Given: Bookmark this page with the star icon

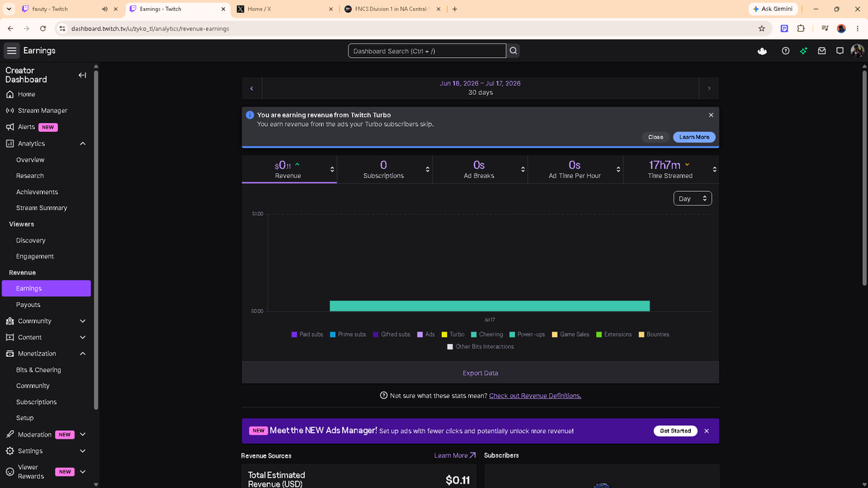Looking at the screenshot, I should [x=762, y=28].
